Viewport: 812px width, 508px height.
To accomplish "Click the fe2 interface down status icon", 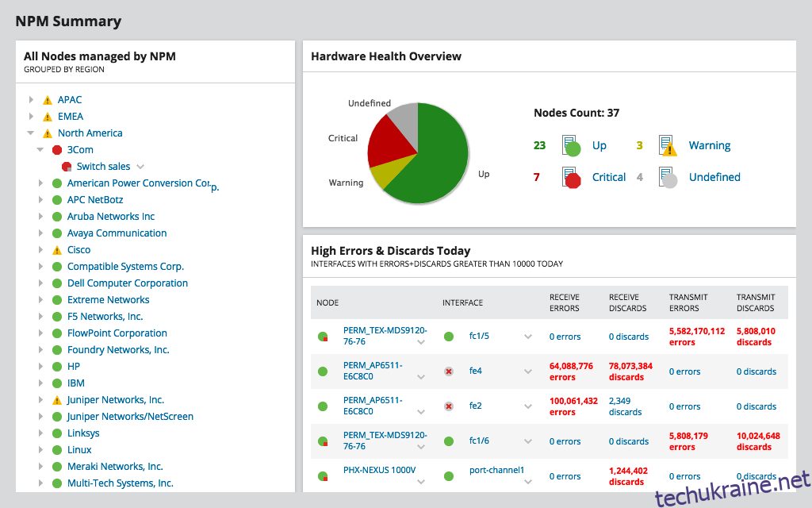I will pos(449,406).
